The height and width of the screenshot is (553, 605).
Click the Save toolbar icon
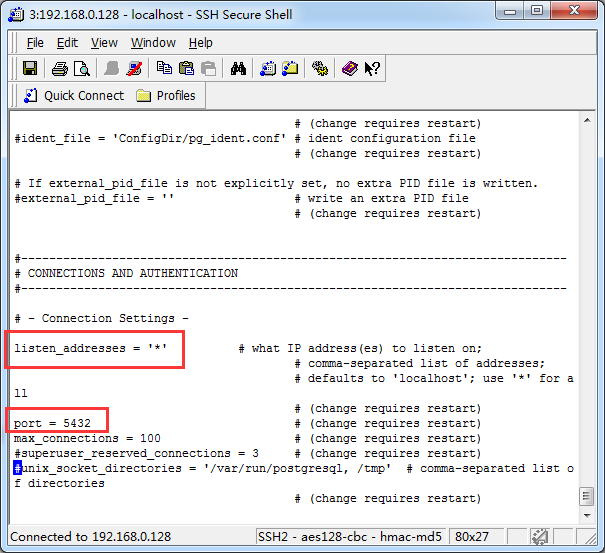click(x=30, y=69)
